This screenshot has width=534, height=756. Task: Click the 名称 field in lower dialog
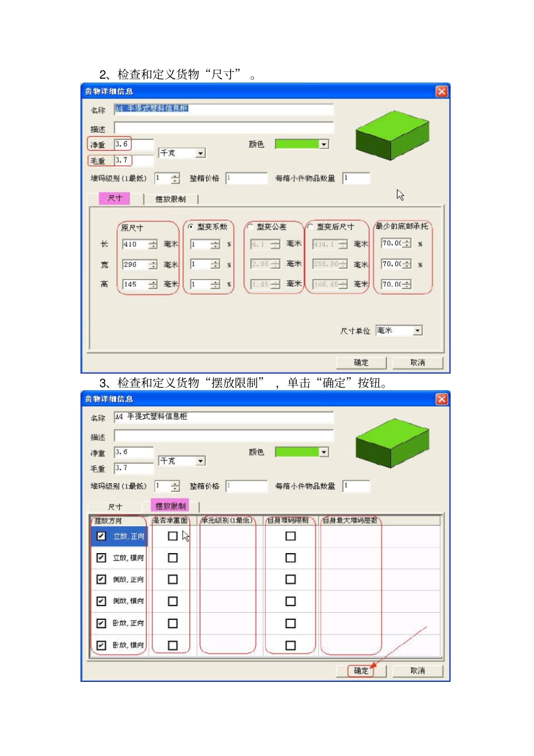(x=224, y=417)
